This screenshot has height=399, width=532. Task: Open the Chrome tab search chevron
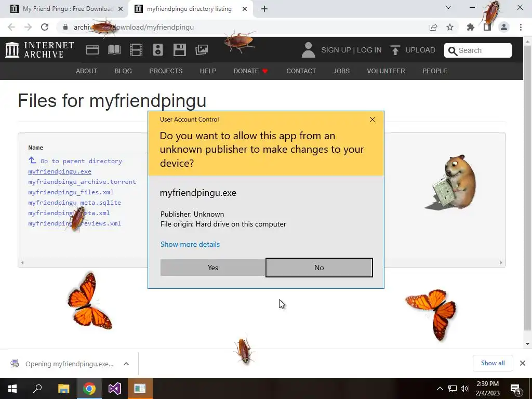click(x=448, y=7)
